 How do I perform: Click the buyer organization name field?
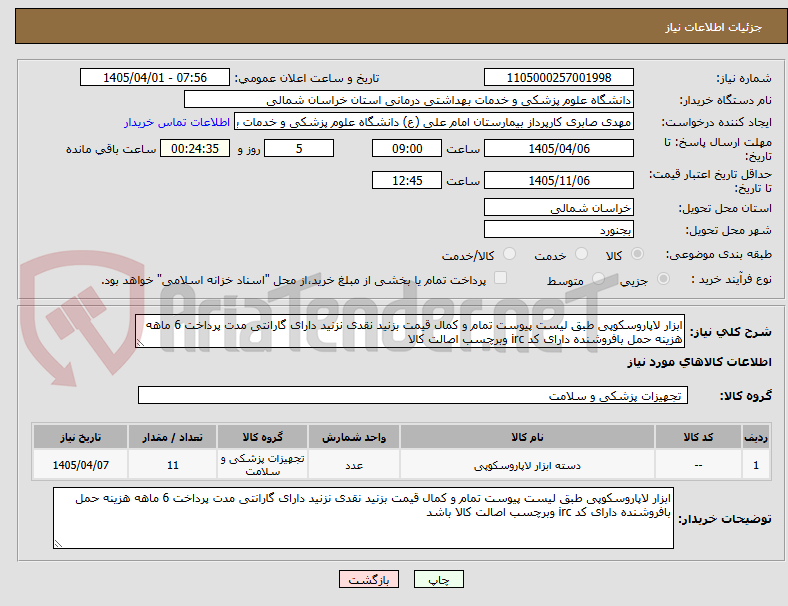coord(409,99)
